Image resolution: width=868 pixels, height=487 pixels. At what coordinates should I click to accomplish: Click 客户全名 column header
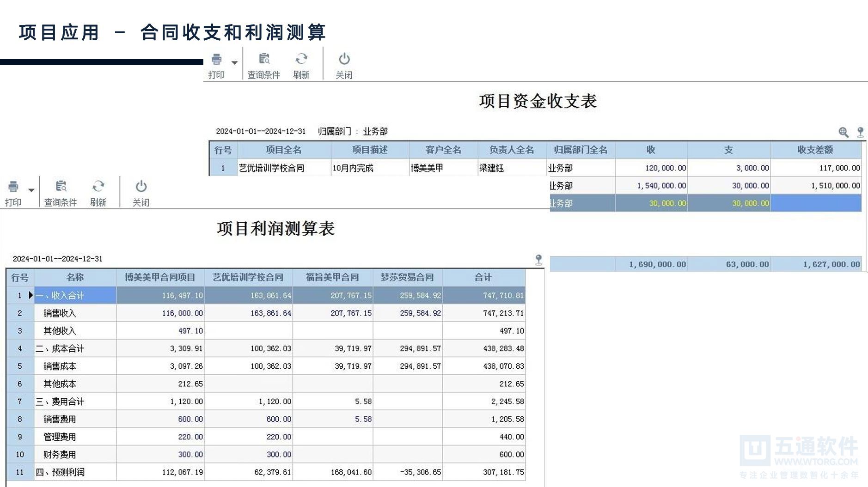(x=443, y=150)
